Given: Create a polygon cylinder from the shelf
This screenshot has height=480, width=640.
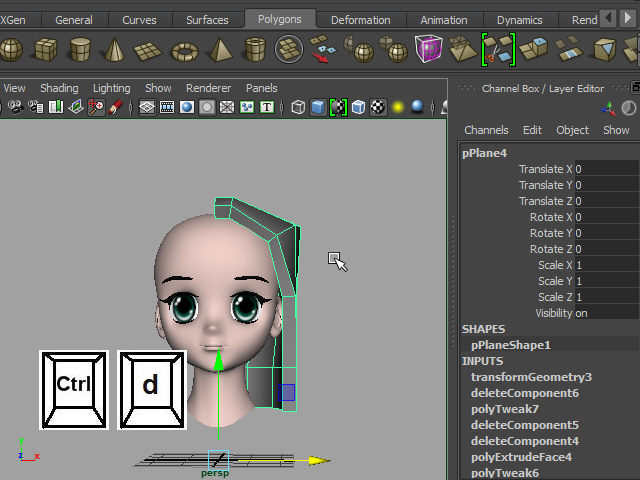Looking at the screenshot, I should [x=80, y=50].
